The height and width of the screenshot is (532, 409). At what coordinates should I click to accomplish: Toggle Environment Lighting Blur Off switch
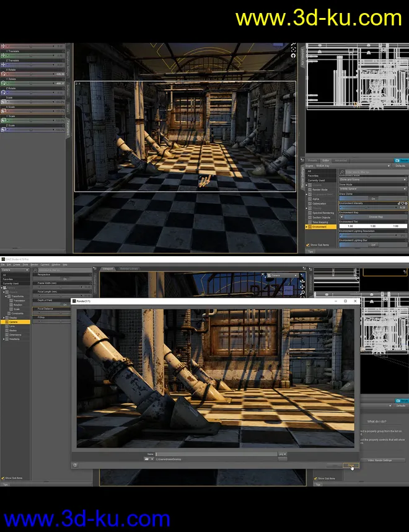click(373, 245)
